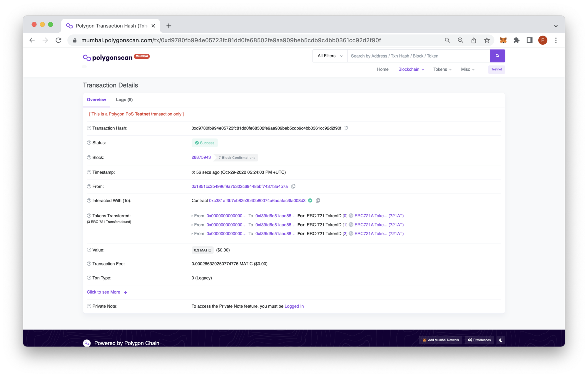Open the browser extensions puzzle icon
The image size is (588, 377).
tap(516, 40)
